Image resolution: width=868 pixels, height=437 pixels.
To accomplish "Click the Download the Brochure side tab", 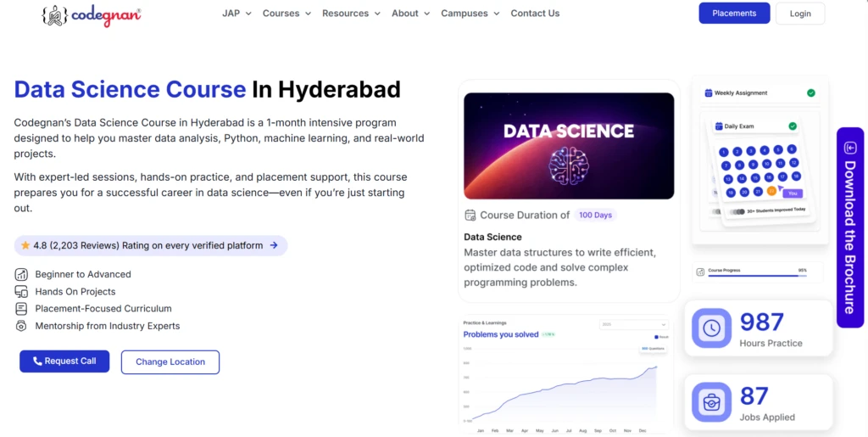I will click(x=849, y=227).
